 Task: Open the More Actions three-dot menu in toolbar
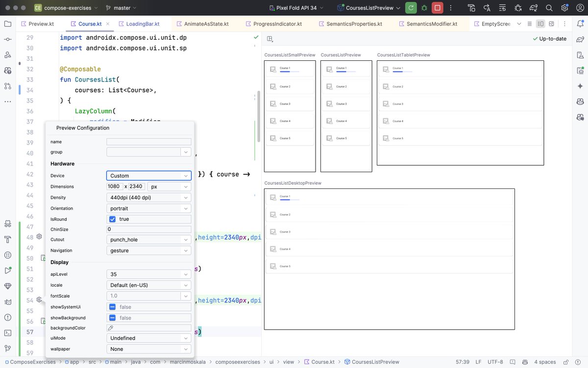click(x=451, y=8)
